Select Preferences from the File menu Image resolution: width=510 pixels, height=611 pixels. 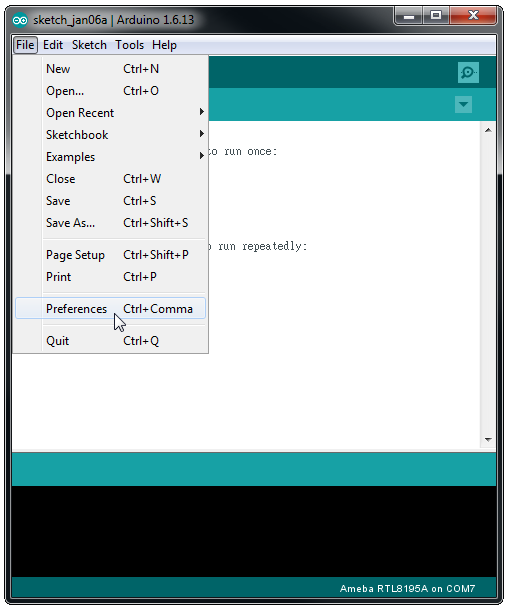[x=110, y=309]
